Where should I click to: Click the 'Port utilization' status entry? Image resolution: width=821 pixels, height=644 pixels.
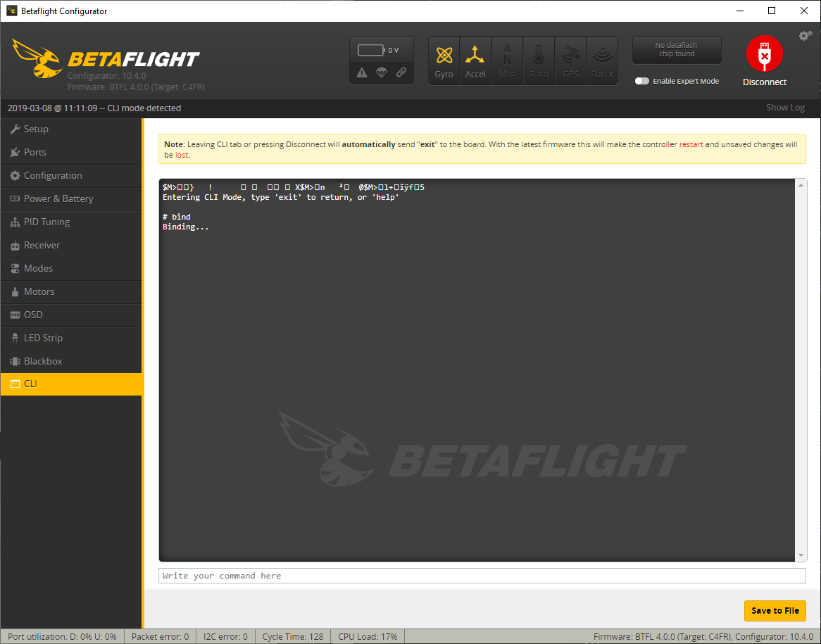pos(62,637)
